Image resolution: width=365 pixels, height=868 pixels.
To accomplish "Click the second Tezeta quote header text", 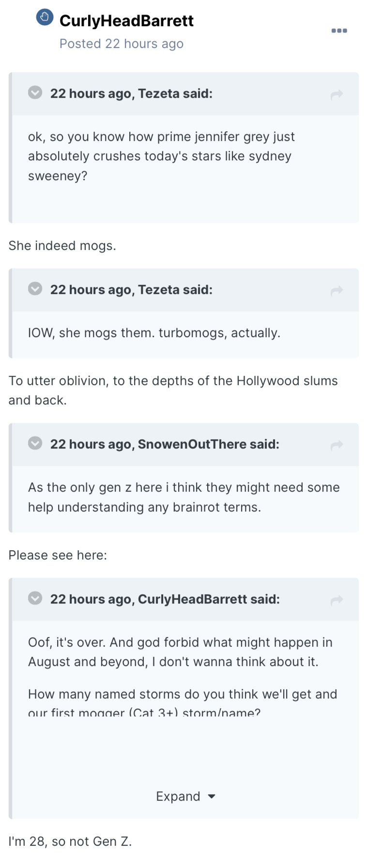I will click(x=131, y=290).
